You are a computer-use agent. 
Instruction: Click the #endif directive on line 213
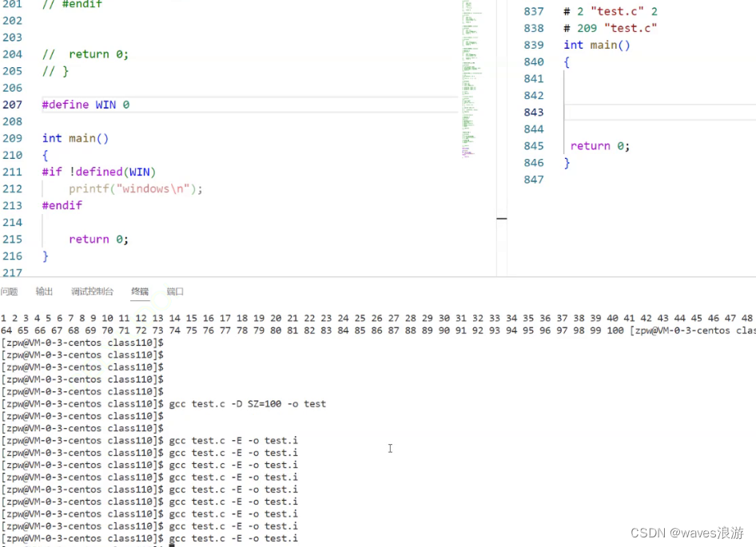tap(62, 206)
